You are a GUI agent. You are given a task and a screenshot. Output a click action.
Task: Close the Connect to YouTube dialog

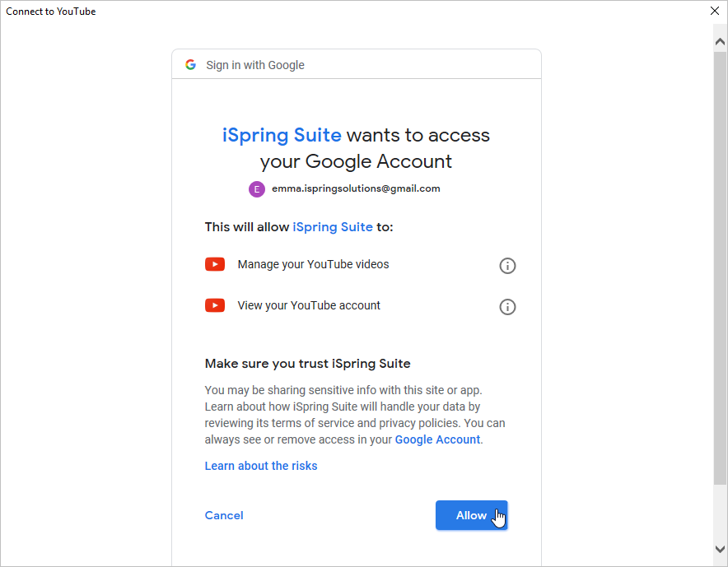pos(715,11)
